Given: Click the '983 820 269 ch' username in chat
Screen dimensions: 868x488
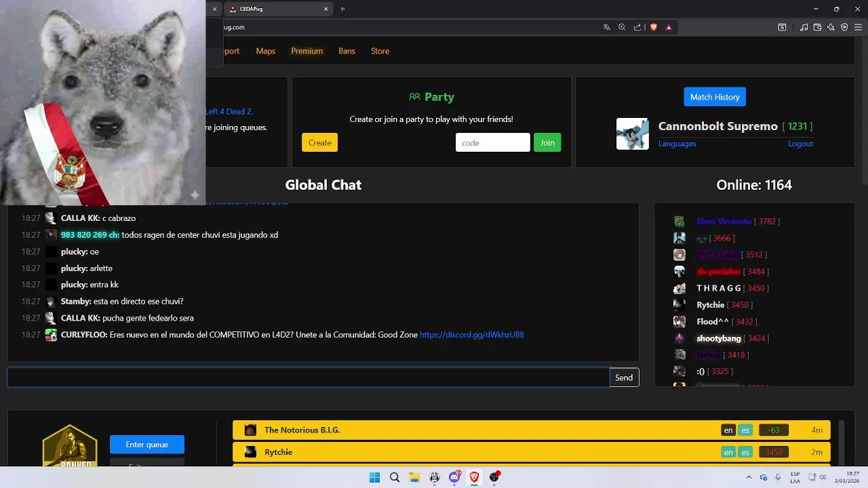Looking at the screenshot, I should [90, 235].
